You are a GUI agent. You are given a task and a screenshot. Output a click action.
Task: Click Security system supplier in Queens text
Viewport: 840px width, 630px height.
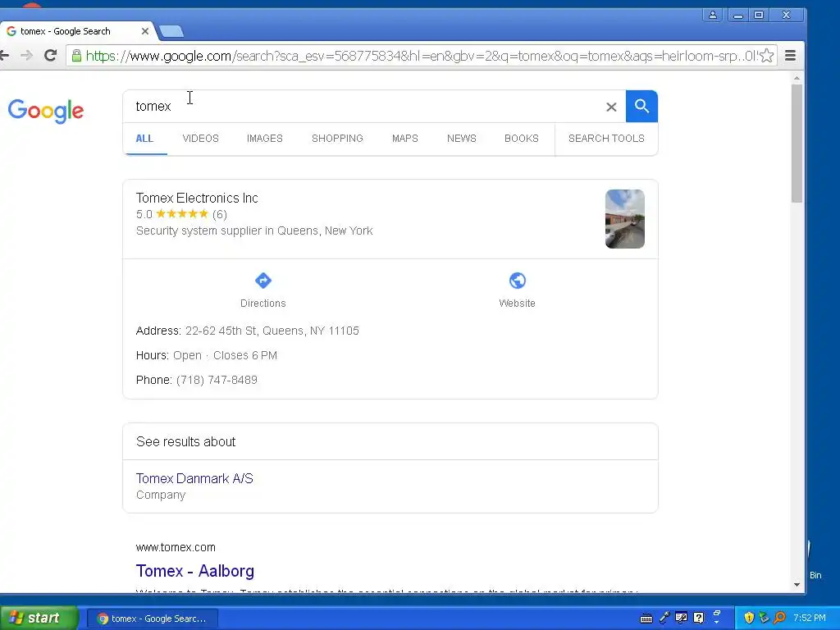[254, 231]
